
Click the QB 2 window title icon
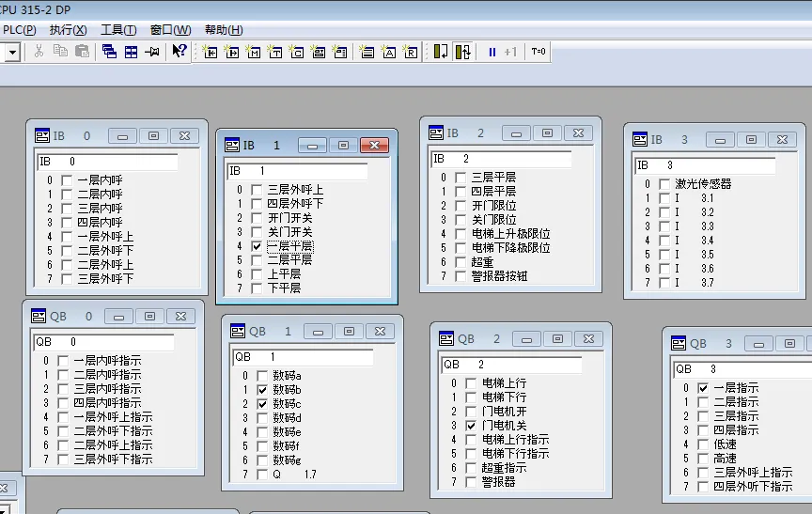(x=446, y=338)
